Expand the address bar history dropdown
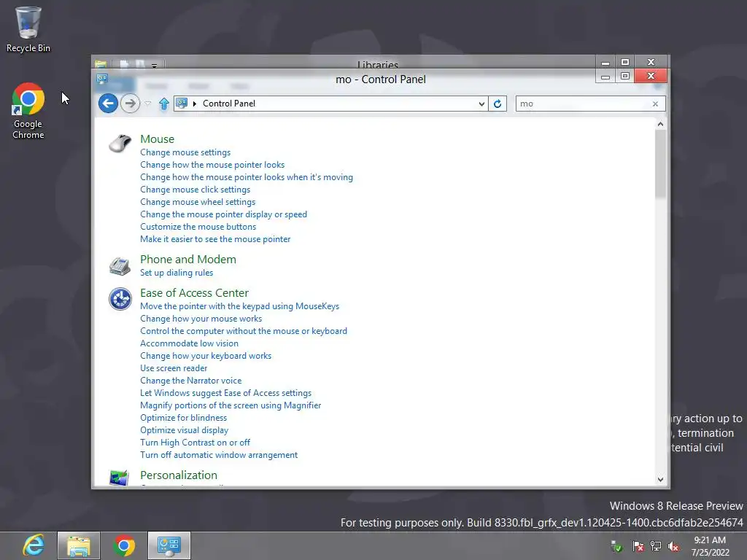 [481, 104]
